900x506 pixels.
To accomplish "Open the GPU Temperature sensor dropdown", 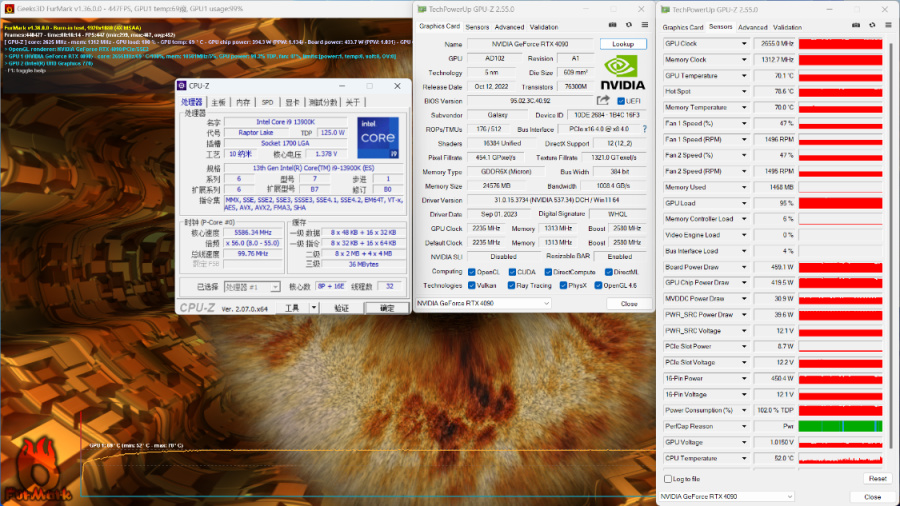I will coord(744,76).
